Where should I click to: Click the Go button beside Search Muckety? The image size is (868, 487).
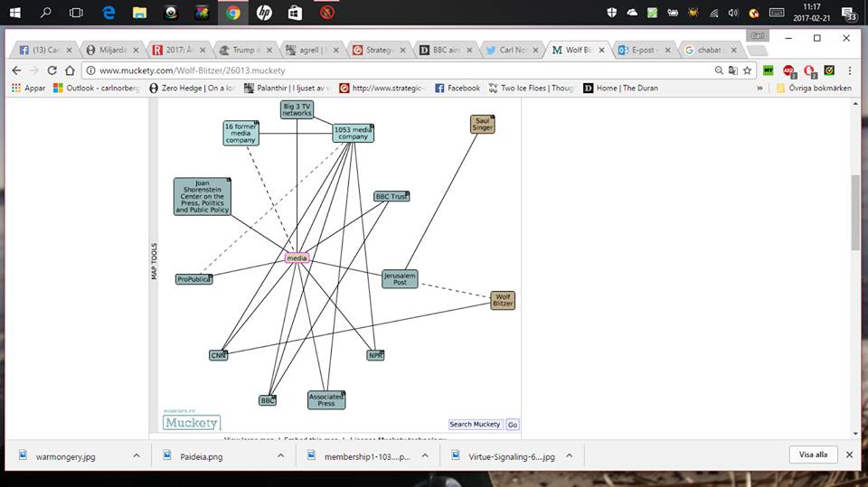tap(513, 425)
